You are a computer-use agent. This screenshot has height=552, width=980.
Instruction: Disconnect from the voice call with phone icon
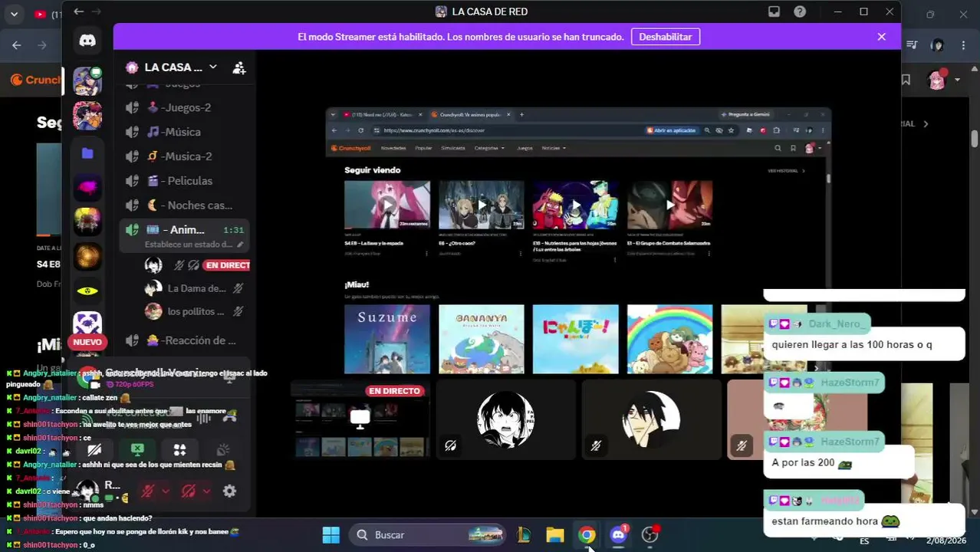click(x=229, y=417)
